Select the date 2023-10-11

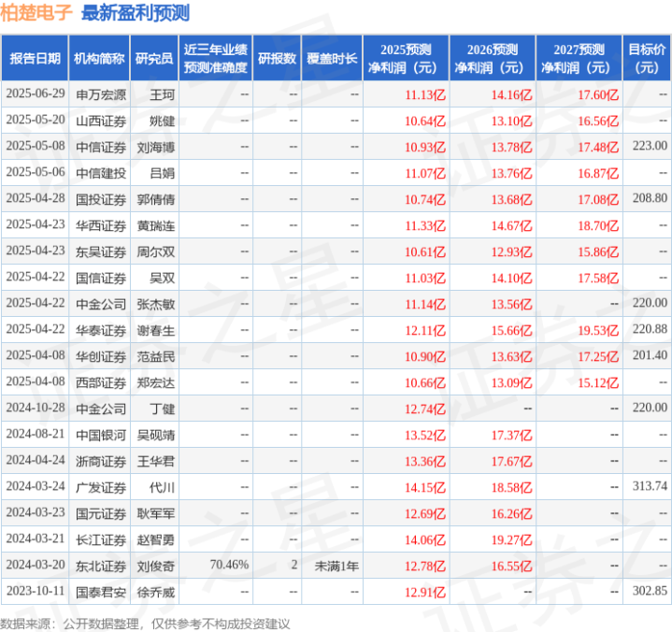[x=36, y=591]
